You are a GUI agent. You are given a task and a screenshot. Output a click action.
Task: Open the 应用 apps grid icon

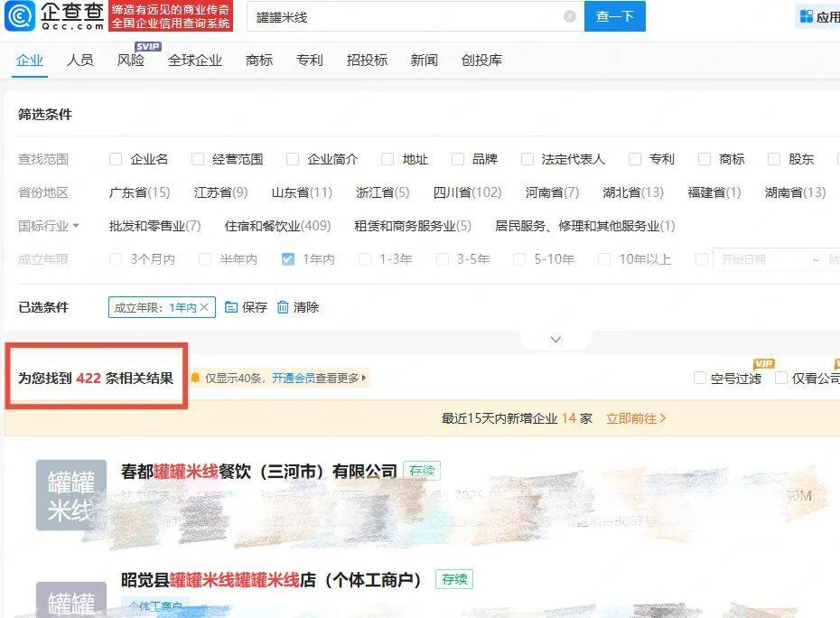806,16
